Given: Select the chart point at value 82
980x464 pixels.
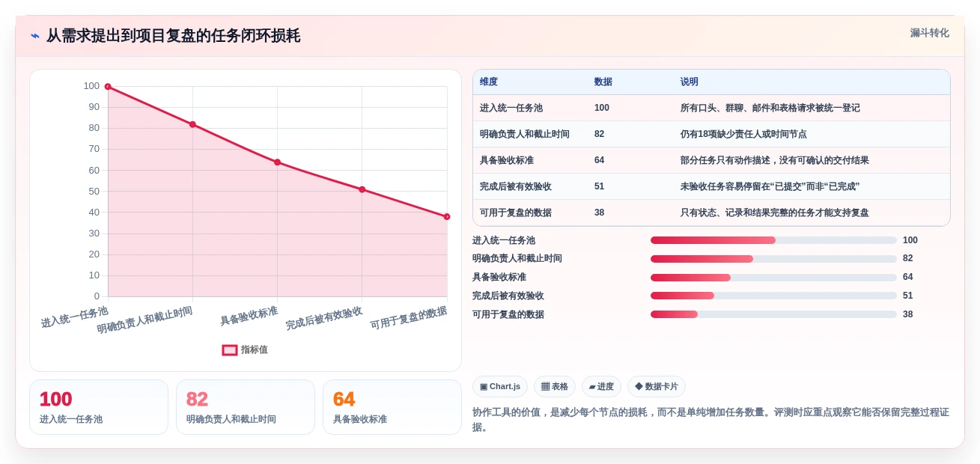Looking at the screenshot, I should pos(192,124).
